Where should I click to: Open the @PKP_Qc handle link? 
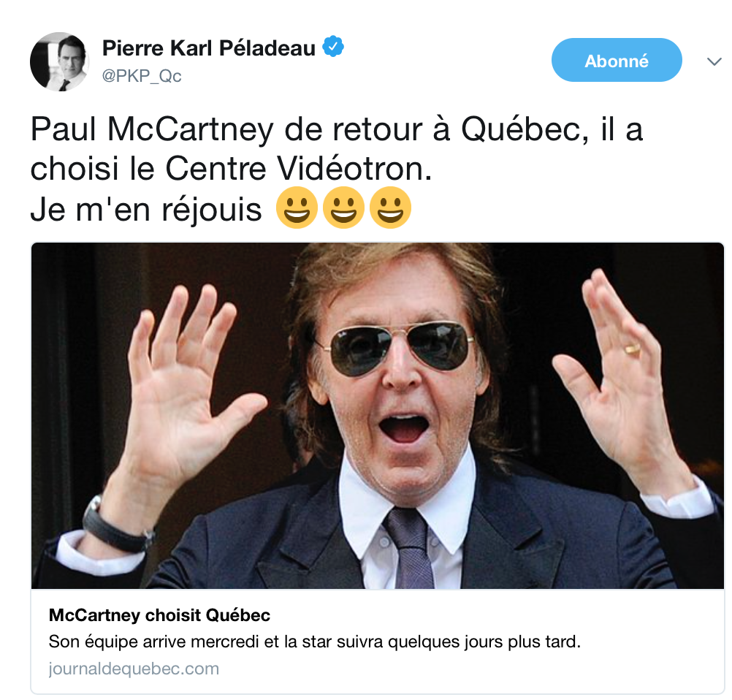(142, 76)
